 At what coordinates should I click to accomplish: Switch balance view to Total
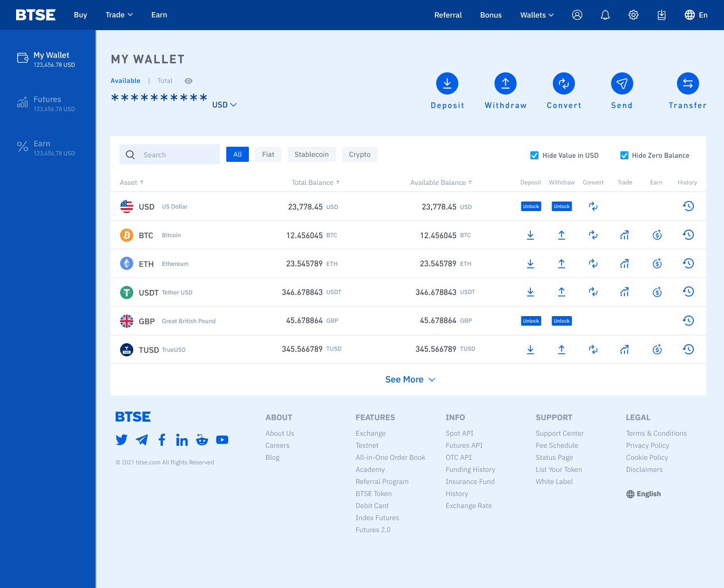(165, 81)
